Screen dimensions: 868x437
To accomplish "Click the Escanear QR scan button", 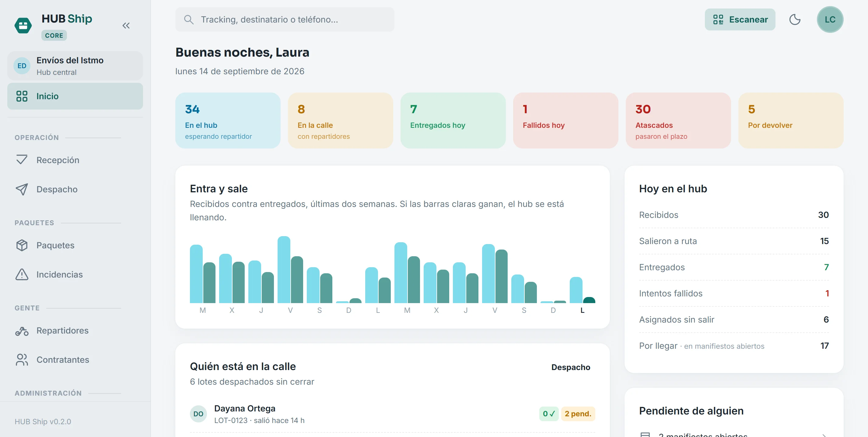I will [x=740, y=19].
